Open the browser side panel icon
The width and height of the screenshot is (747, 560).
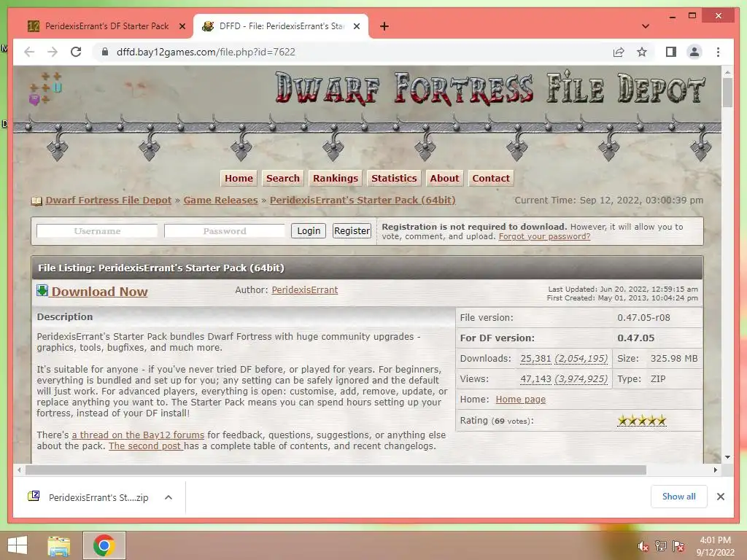[x=671, y=52]
